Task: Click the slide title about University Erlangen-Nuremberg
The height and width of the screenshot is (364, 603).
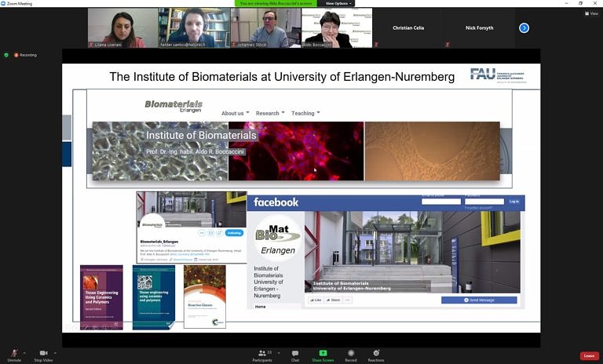Action: pos(282,77)
